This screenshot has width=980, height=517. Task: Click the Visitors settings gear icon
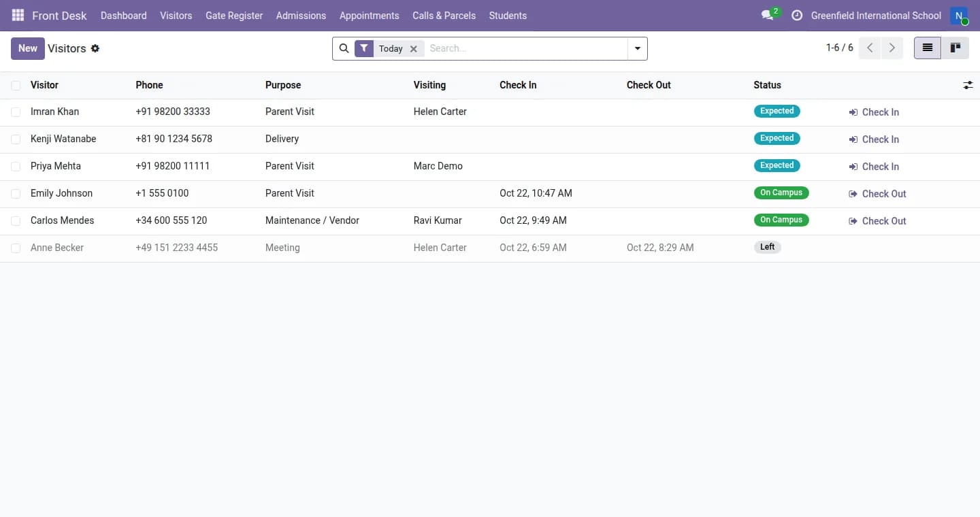point(95,48)
